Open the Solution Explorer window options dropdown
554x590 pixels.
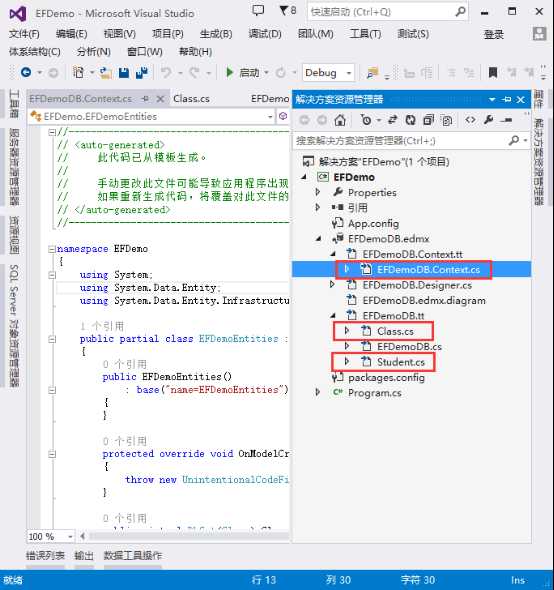[492, 100]
